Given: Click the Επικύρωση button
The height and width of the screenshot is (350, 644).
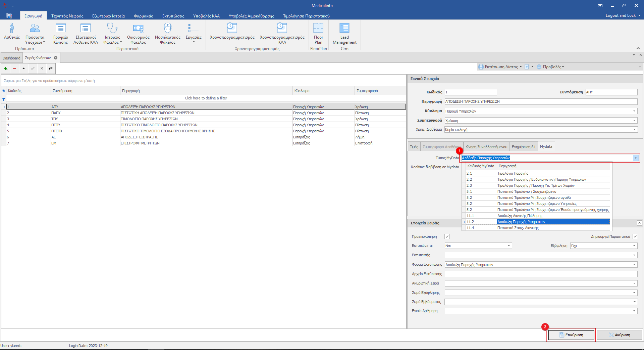Looking at the screenshot, I should (x=571, y=335).
